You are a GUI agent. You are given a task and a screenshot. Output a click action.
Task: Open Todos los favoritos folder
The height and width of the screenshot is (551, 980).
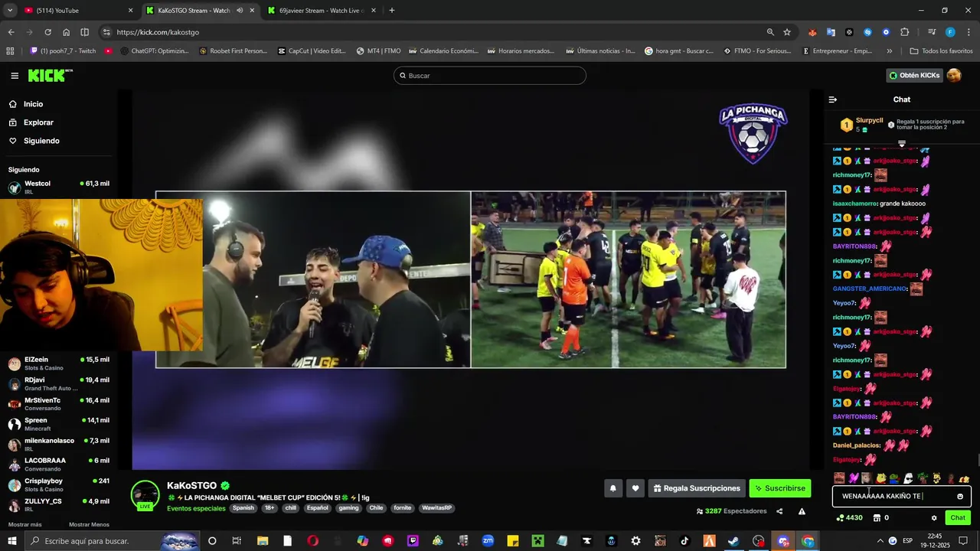pyautogui.click(x=942, y=51)
